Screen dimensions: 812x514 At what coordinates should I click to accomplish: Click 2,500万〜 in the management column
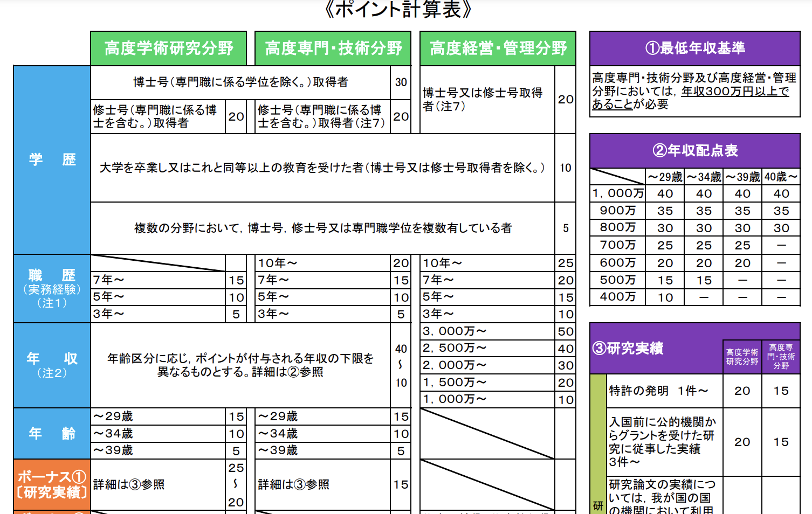[x=455, y=348]
